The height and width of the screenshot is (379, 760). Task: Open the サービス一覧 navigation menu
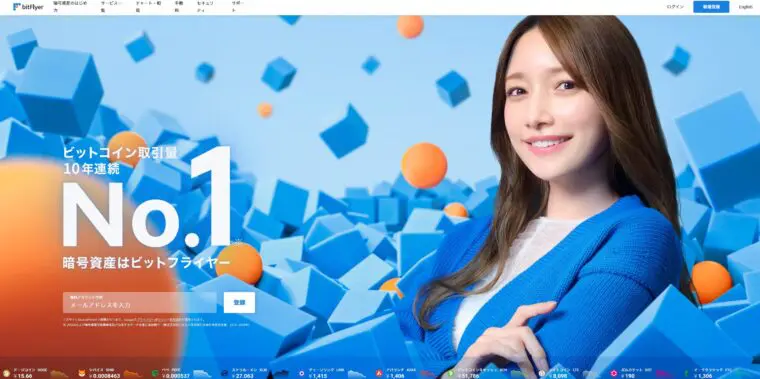tap(110, 6)
